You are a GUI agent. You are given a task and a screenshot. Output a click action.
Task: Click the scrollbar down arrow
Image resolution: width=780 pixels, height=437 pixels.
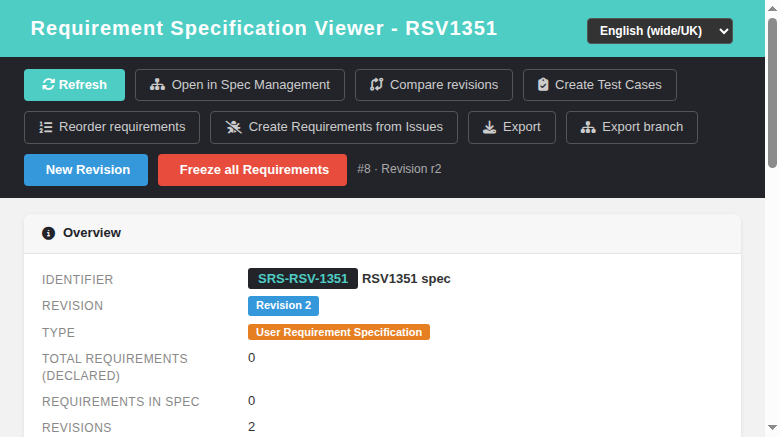pyautogui.click(x=772, y=428)
